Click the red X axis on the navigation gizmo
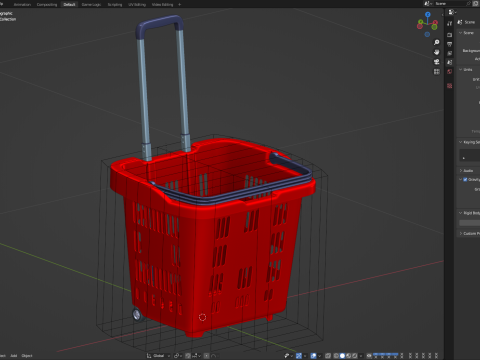Viewport: 480px width, 360px height. pos(435,22)
